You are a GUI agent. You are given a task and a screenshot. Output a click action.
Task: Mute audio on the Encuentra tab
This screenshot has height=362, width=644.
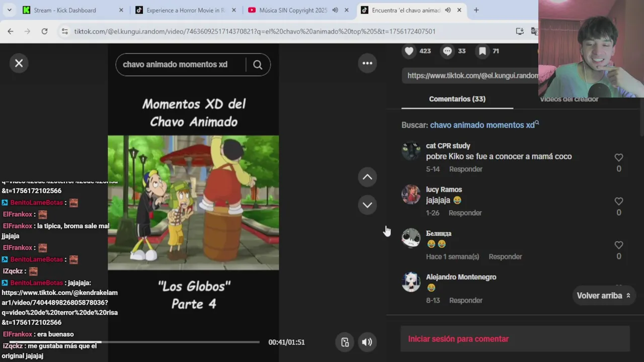pyautogui.click(x=448, y=10)
